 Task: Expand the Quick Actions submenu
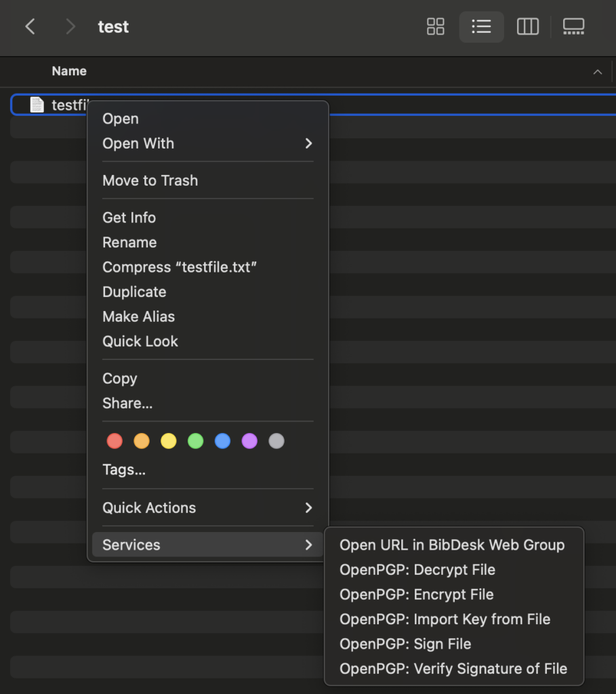(308, 508)
